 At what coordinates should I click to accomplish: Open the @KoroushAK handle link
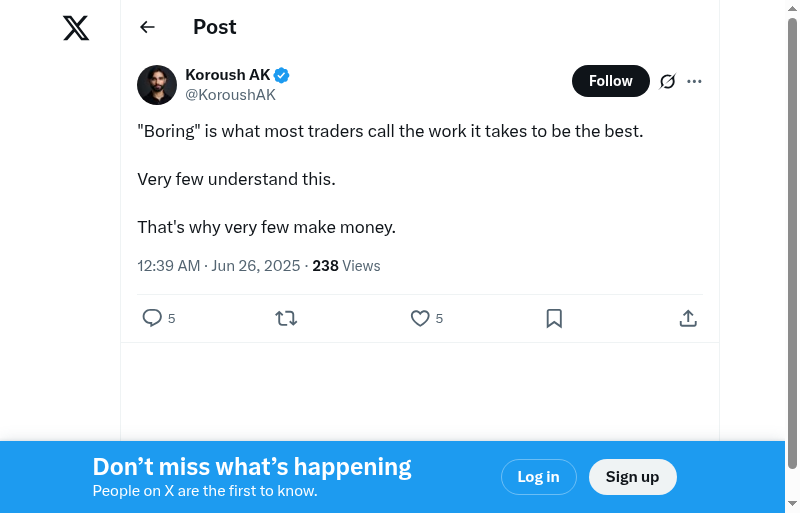(230, 95)
